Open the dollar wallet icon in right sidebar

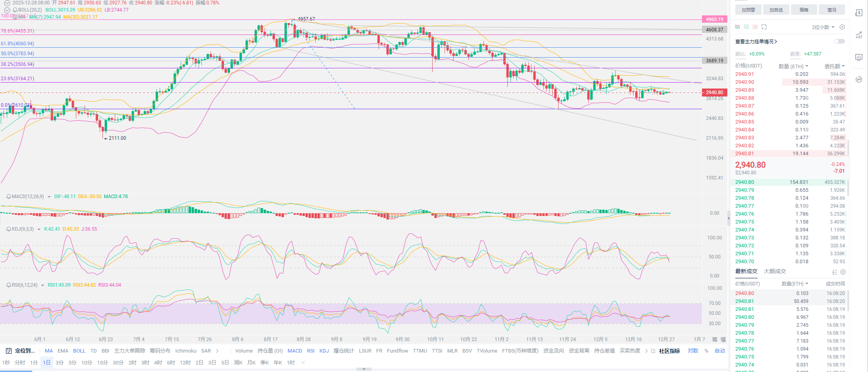click(858, 13)
